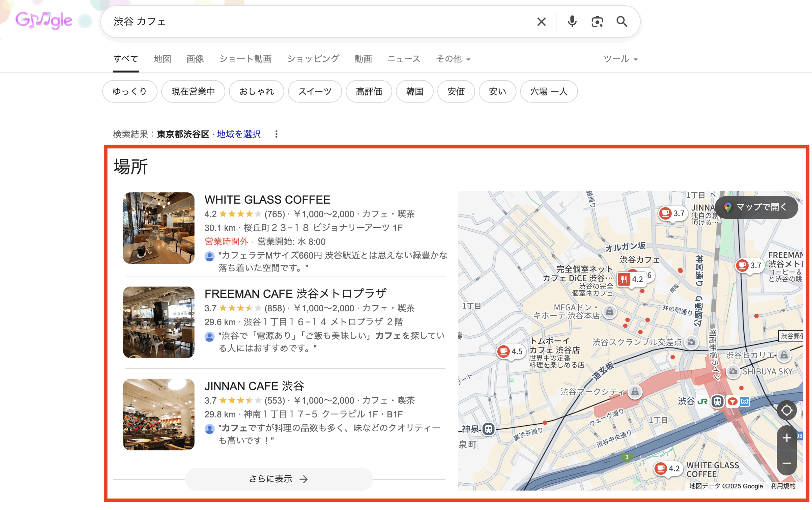Expand the その他 dropdown menu
The image size is (812, 510).
453,59
